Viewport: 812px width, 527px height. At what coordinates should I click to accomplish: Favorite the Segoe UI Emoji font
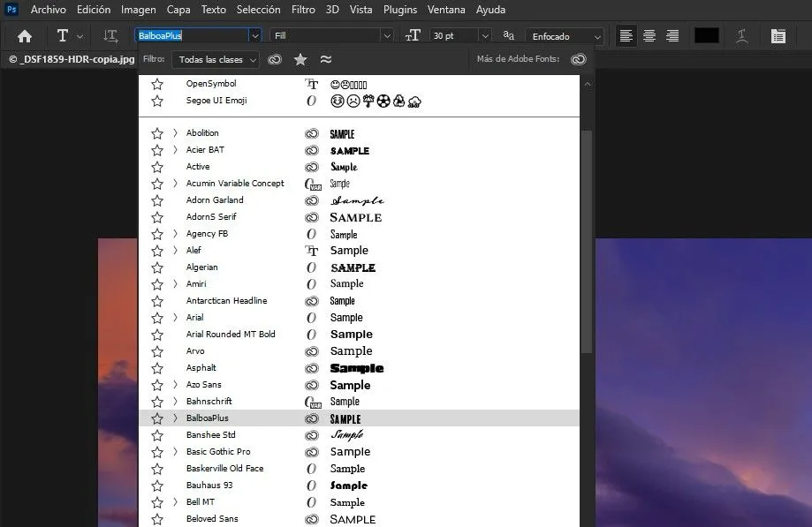[x=157, y=101]
